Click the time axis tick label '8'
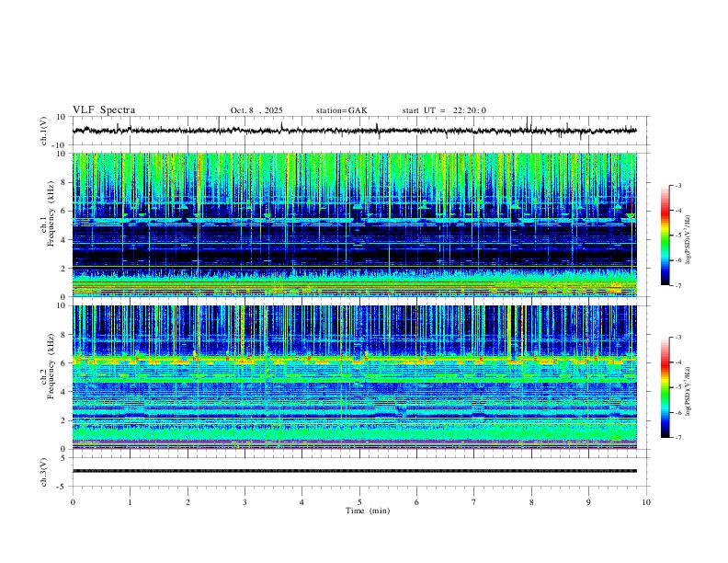The image size is (728, 563). click(x=531, y=502)
